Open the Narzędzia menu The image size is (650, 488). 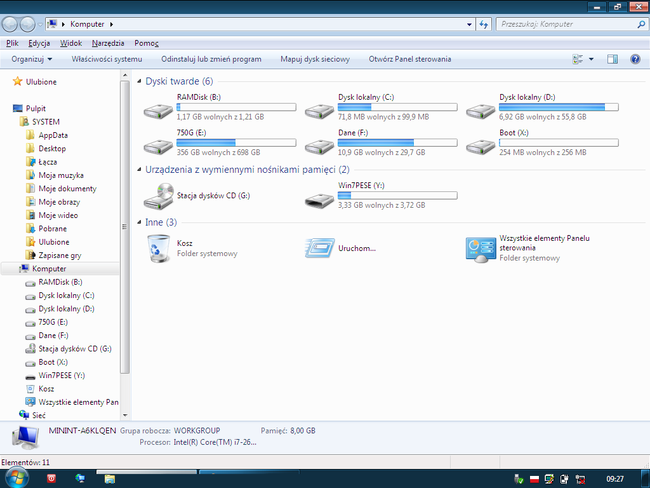pos(108,43)
